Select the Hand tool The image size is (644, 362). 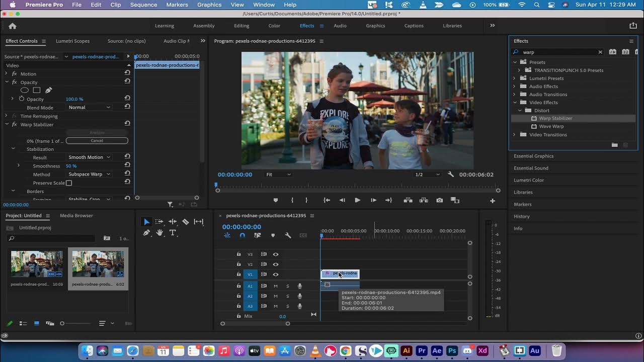click(x=159, y=233)
